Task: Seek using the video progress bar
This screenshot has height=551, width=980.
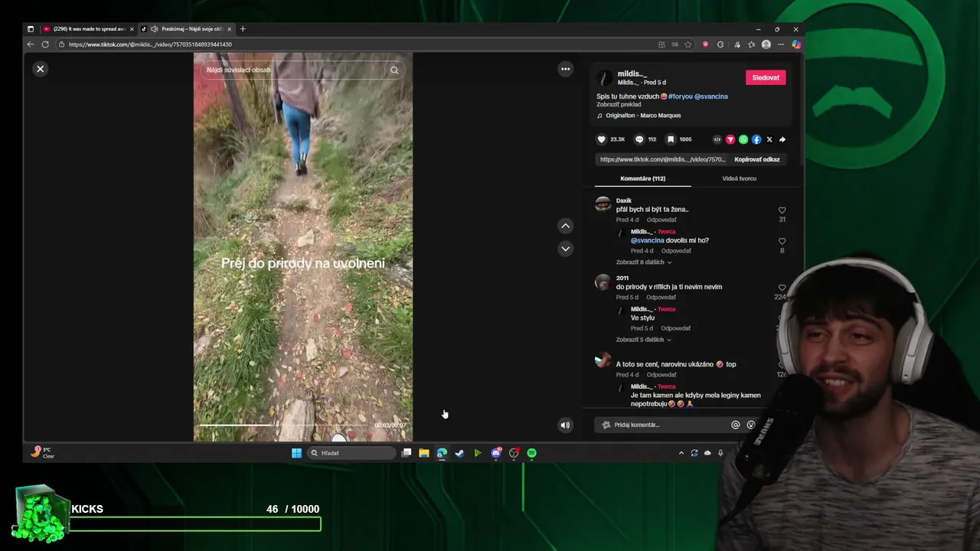Action: pos(283,425)
